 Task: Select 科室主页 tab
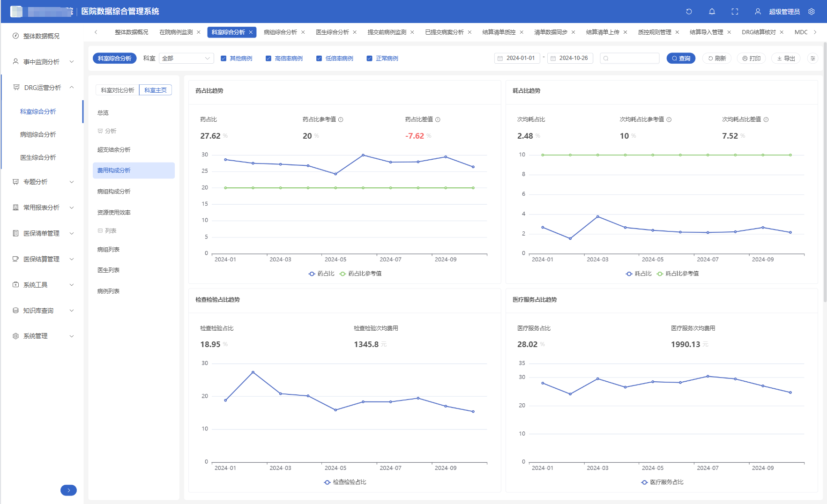tap(156, 90)
